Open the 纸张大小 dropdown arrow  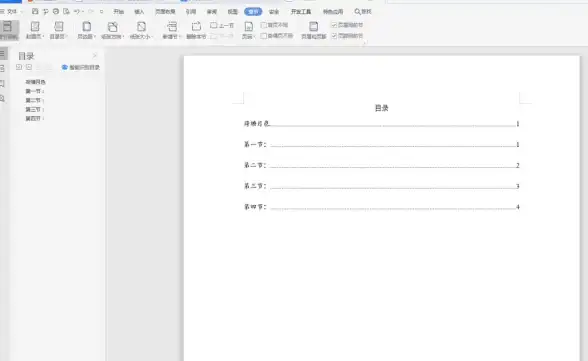click(152, 36)
